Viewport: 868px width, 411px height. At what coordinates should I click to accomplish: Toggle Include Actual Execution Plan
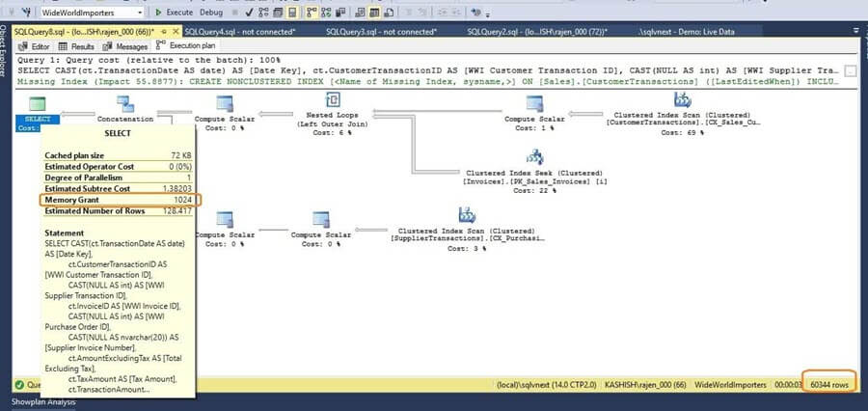pyautogui.click(x=312, y=13)
